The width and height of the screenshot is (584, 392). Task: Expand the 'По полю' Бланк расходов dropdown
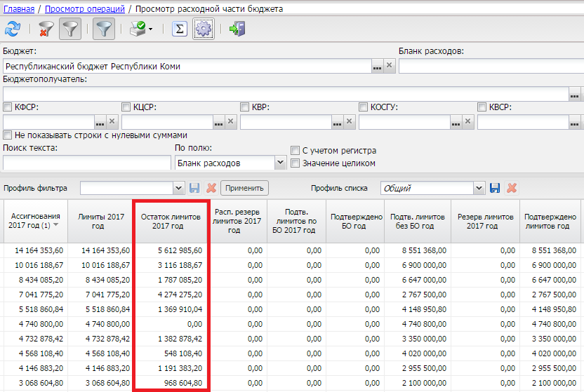tap(280, 163)
